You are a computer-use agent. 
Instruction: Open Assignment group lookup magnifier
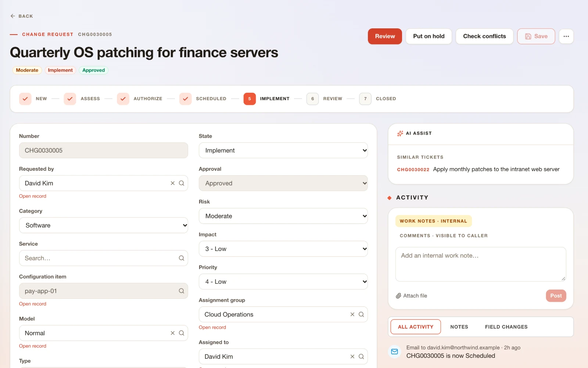click(361, 315)
